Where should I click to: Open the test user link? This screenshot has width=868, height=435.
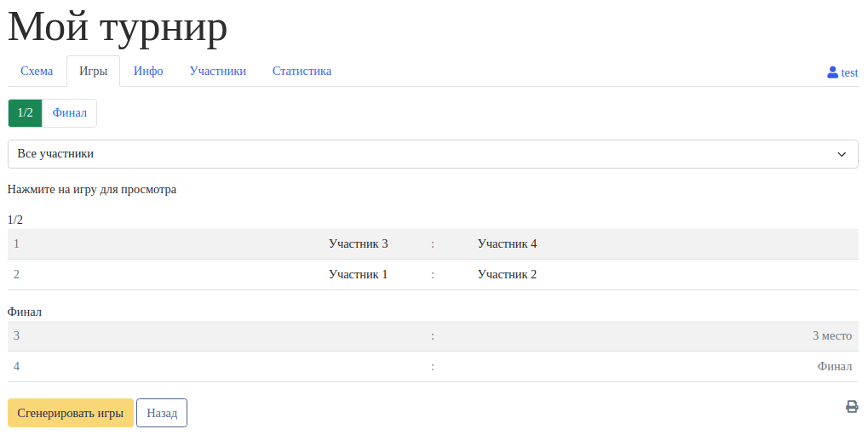click(849, 73)
